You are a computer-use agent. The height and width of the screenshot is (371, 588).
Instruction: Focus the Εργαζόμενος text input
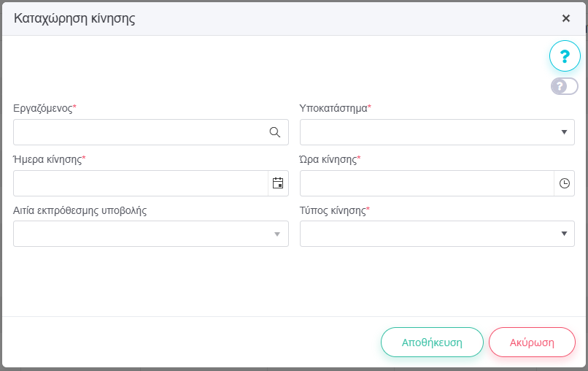[139, 132]
